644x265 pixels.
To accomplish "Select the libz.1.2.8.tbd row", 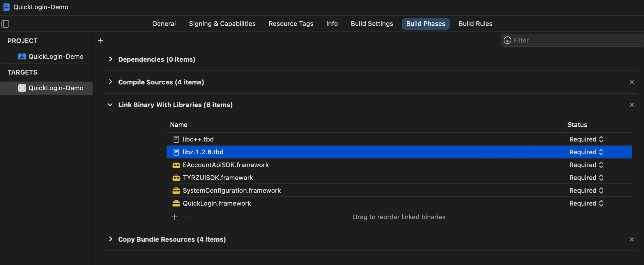I will [x=399, y=152].
